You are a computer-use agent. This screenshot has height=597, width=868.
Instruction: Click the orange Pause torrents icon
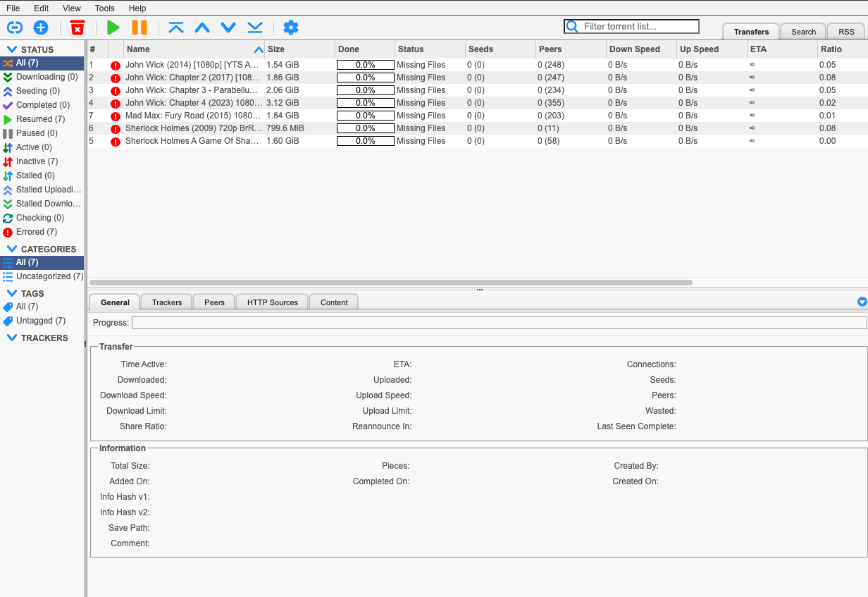(x=139, y=27)
